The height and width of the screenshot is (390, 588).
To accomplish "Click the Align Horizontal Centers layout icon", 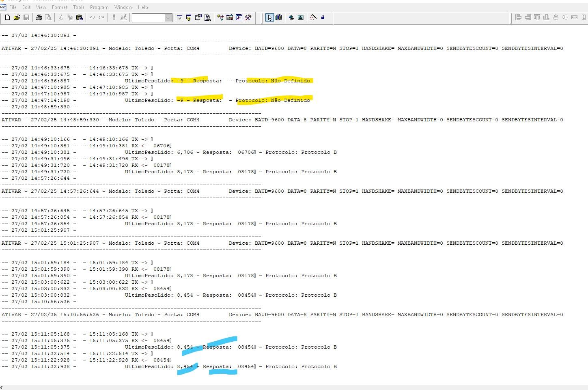I will click(565, 17).
